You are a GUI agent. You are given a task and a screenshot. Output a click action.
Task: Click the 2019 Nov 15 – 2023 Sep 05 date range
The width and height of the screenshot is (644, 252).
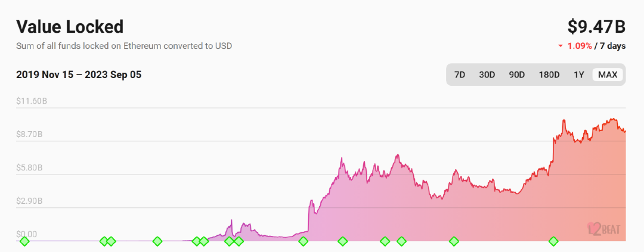click(79, 74)
